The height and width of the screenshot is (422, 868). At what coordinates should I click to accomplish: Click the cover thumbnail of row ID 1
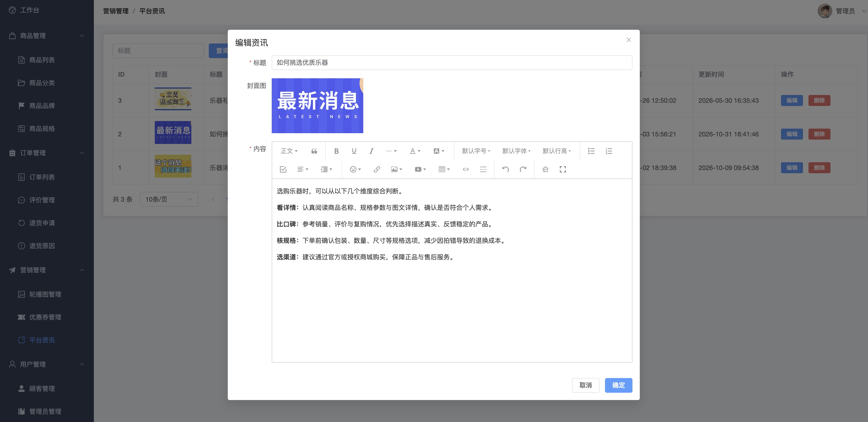pyautogui.click(x=173, y=166)
